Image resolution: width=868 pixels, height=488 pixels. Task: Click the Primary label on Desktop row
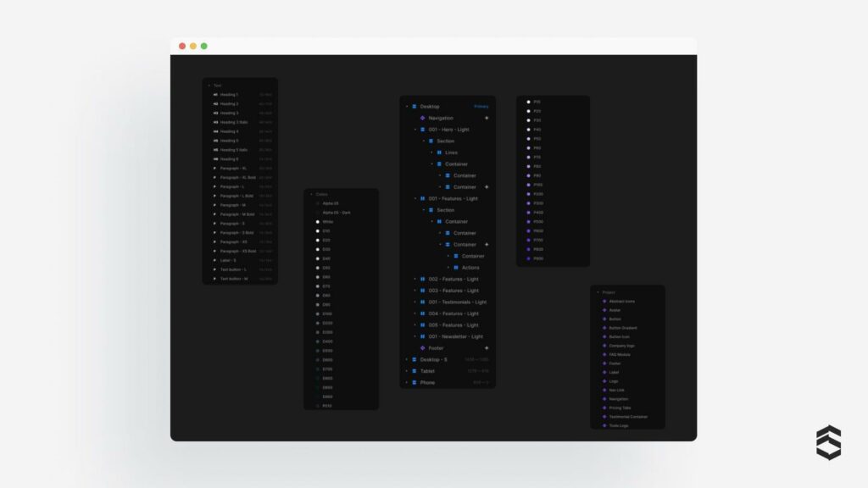pyautogui.click(x=481, y=106)
